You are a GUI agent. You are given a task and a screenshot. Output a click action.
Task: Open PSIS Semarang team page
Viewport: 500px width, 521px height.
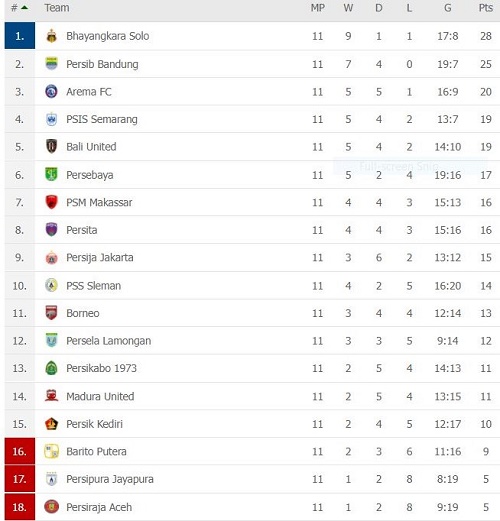pos(102,119)
